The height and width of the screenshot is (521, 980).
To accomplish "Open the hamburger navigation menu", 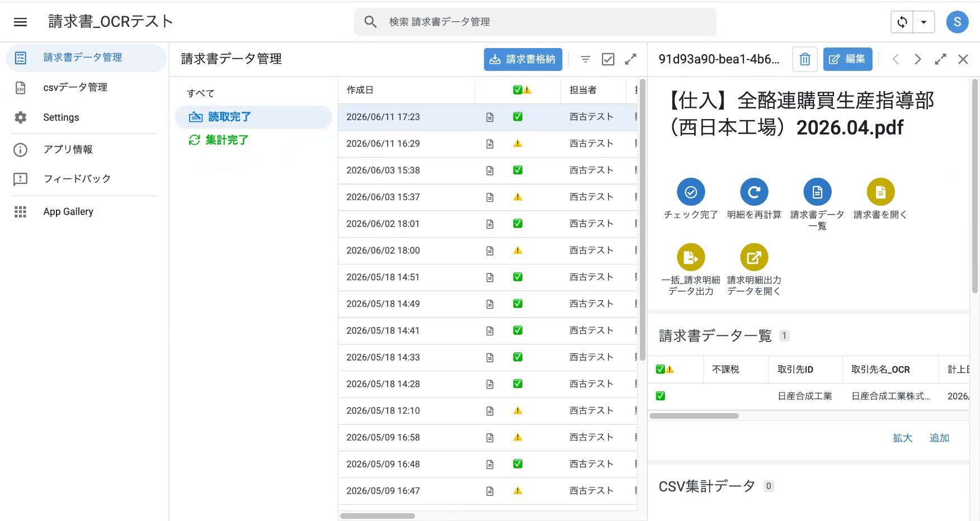I will [x=21, y=22].
